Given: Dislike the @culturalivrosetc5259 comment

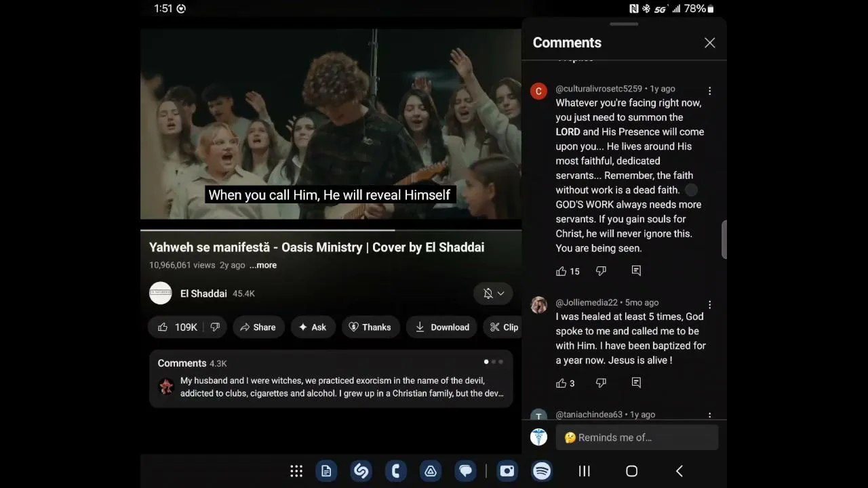Looking at the screenshot, I should [x=601, y=271].
